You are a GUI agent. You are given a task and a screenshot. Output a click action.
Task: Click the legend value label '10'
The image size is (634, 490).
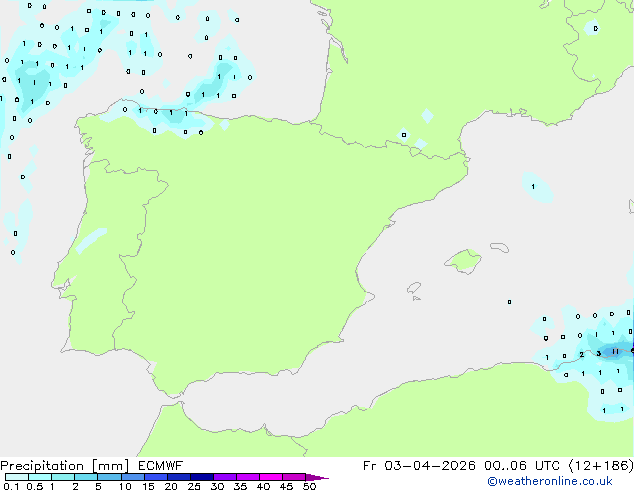tap(125, 486)
